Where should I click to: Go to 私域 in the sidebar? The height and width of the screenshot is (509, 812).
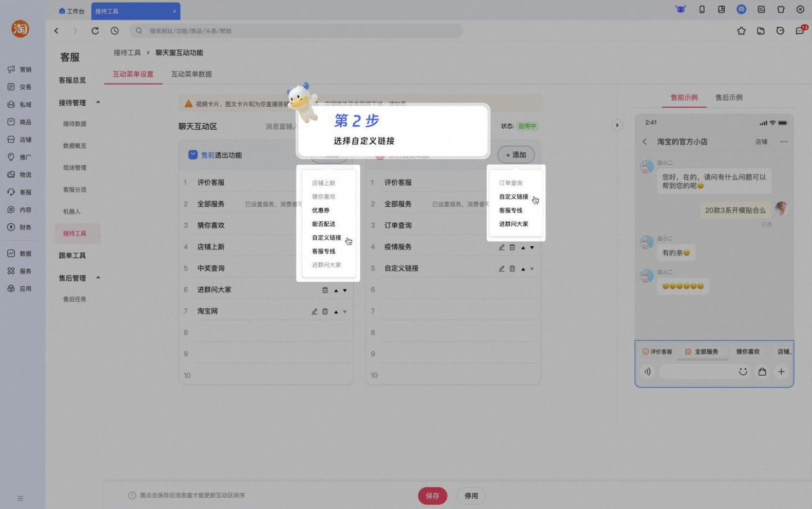point(19,104)
